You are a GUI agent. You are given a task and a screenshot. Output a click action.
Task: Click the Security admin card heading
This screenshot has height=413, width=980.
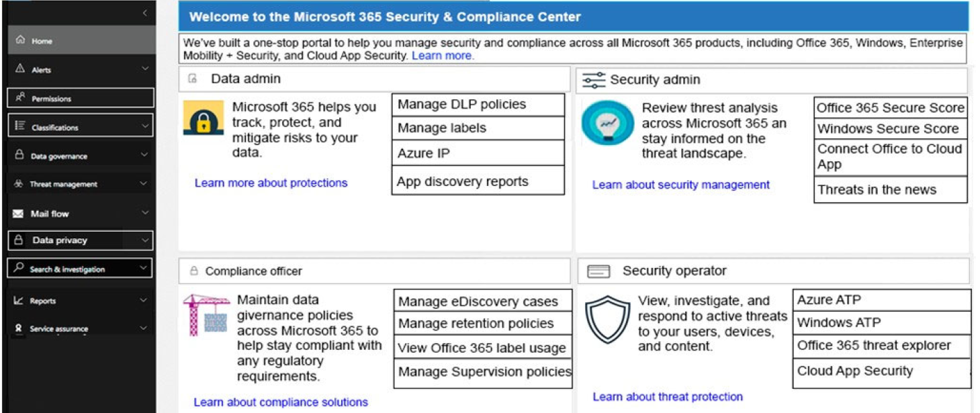[x=655, y=80]
